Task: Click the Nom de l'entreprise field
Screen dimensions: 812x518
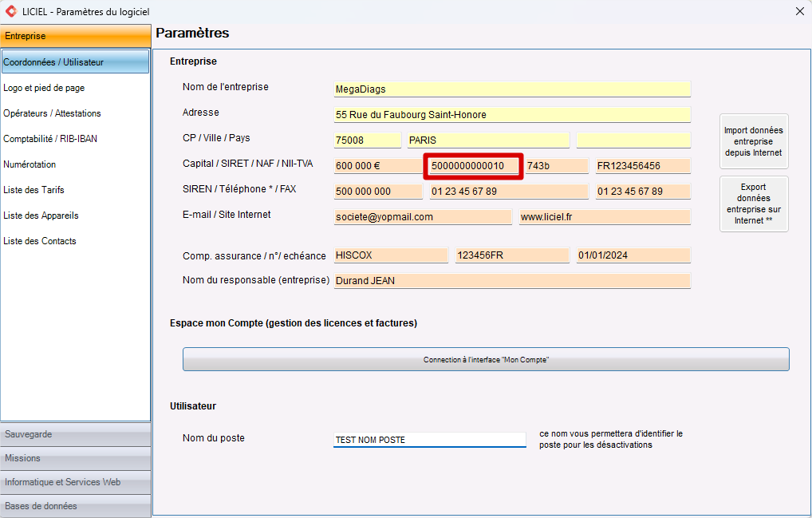Action: [512, 89]
